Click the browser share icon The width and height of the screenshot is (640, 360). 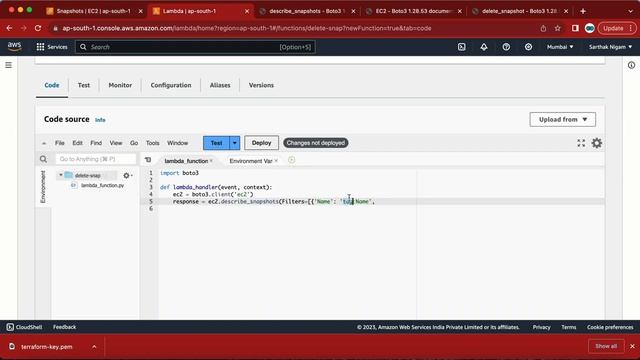click(543, 28)
